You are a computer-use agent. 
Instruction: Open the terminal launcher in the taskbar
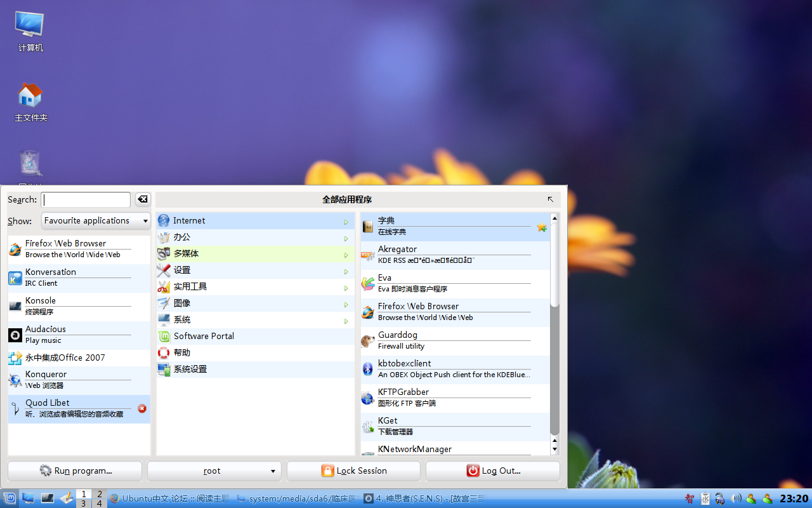click(x=48, y=498)
